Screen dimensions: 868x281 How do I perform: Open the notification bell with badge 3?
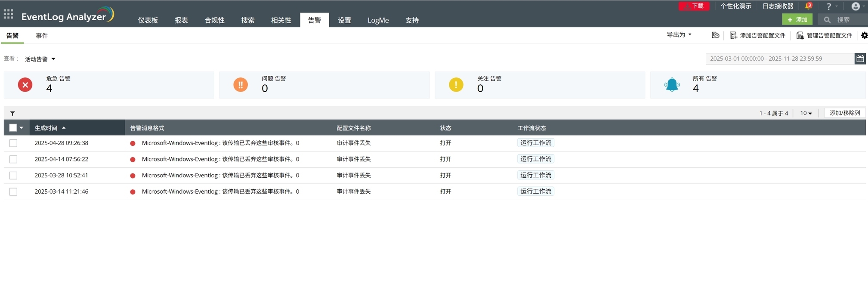pyautogui.click(x=808, y=6)
